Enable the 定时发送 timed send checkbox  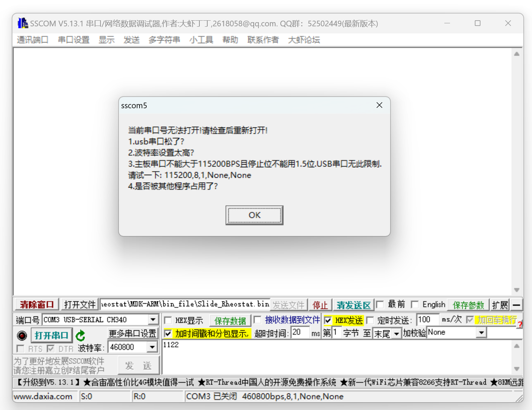[371, 320]
